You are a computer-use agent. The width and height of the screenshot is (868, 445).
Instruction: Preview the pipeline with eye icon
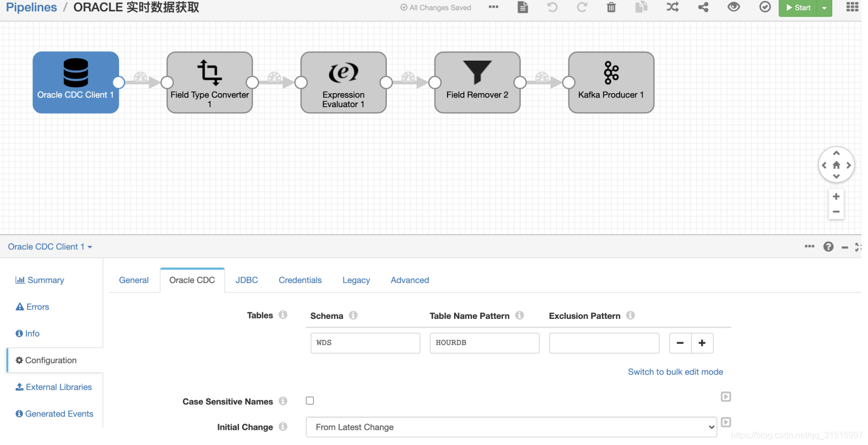(734, 7)
